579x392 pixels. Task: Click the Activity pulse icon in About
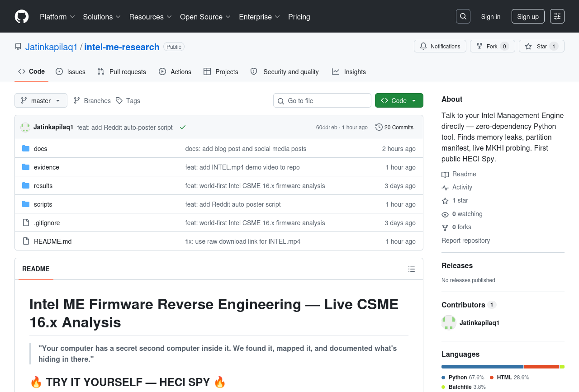click(445, 188)
